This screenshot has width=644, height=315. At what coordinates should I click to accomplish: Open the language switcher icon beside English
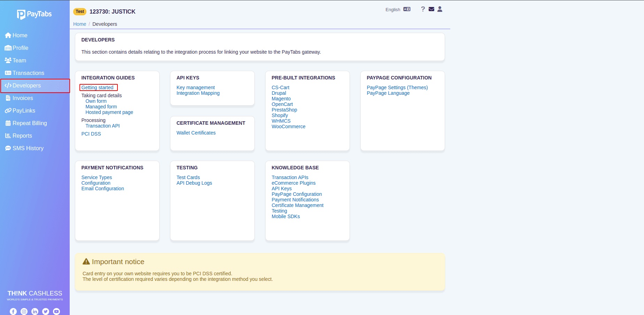407,9
